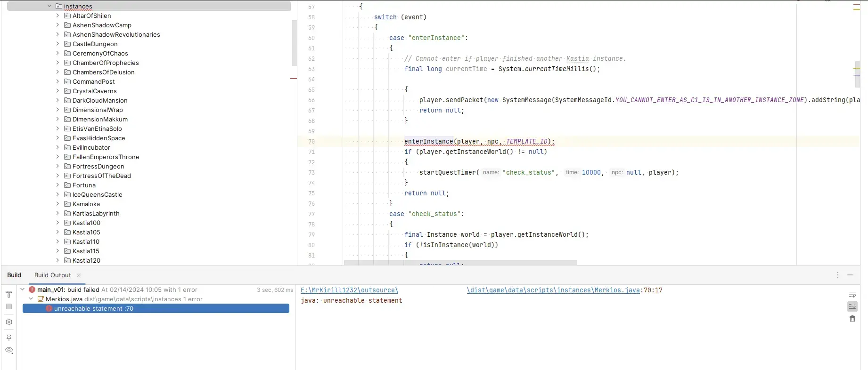Image resolution: width=868 pixels, height=370 pixels.
Task: Hide the Build tool window with minus icon
Action: coord(850,275)
